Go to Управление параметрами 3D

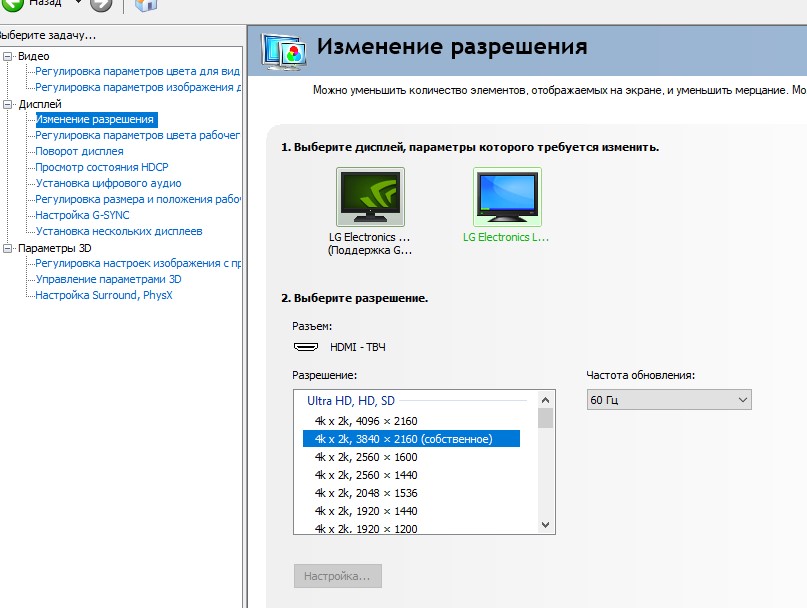108,279
